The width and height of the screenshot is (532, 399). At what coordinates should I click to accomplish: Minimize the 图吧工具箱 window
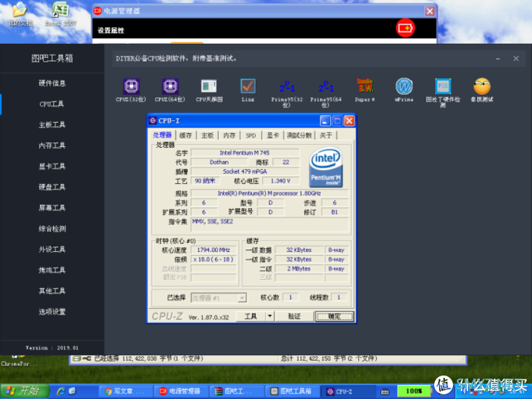498,59
